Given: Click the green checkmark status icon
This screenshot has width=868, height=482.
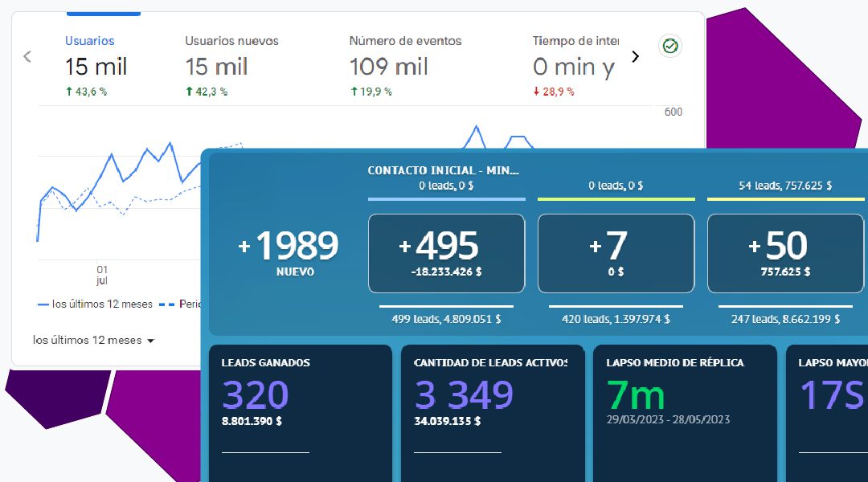Looking at the screenshot, I should (670, 47).
